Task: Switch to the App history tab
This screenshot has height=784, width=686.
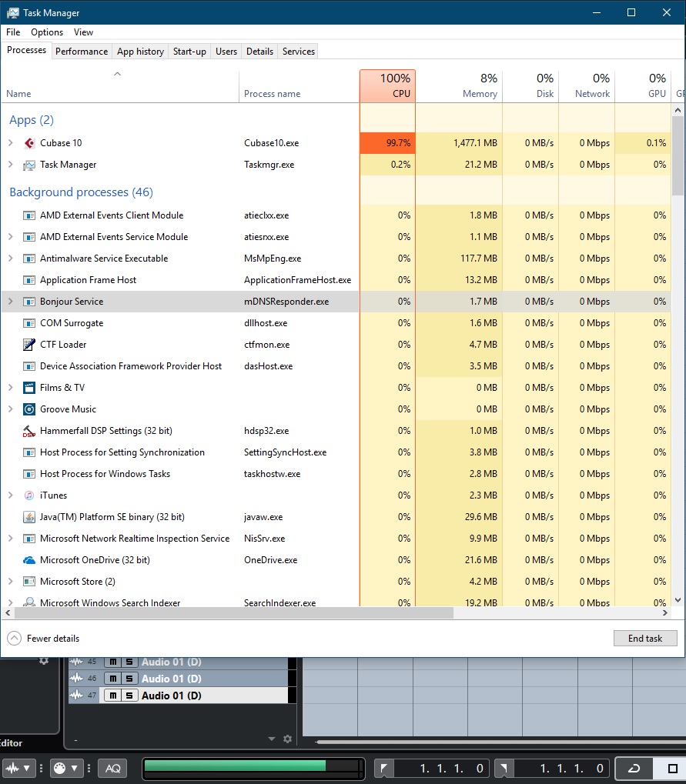Action: (140, 52)
